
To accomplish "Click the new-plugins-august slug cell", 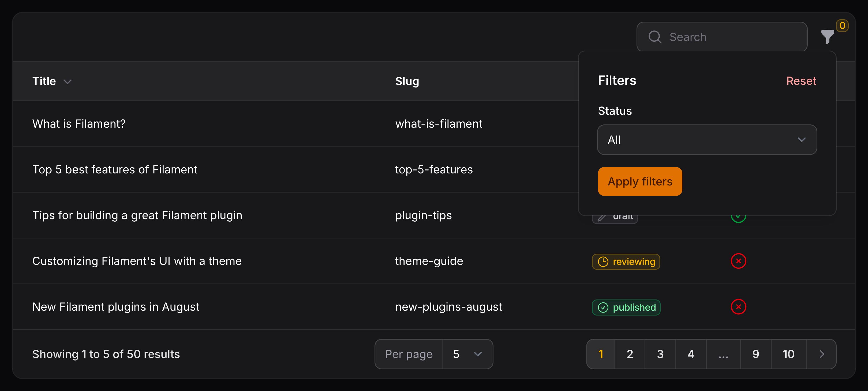I will pos(448,307).
